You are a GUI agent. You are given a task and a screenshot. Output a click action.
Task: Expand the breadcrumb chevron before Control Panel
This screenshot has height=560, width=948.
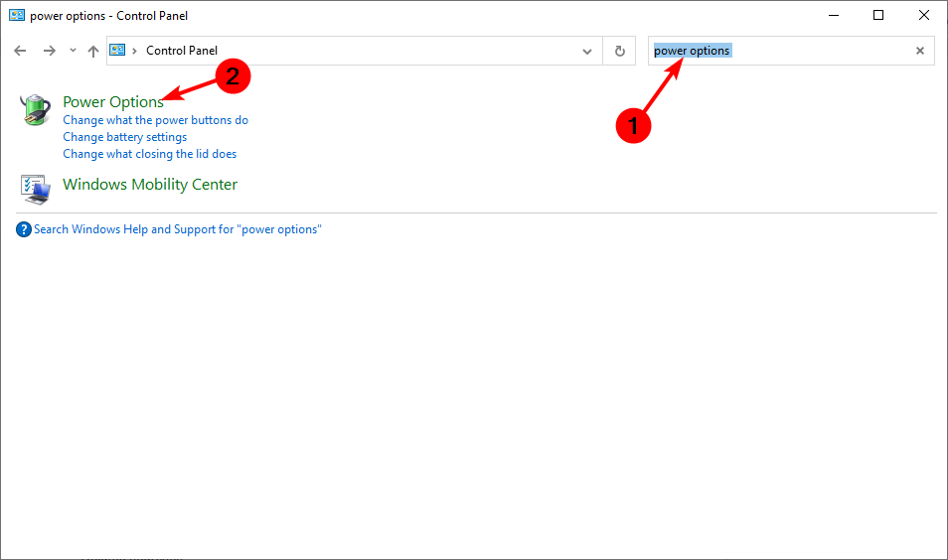(134, 51)
